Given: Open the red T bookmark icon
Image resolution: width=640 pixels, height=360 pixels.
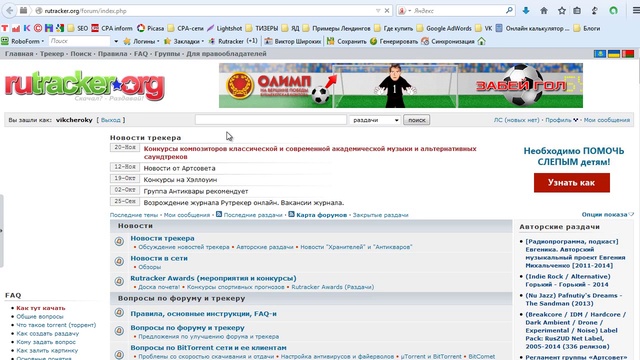Looking at the screenshot, I should (5, 28).
